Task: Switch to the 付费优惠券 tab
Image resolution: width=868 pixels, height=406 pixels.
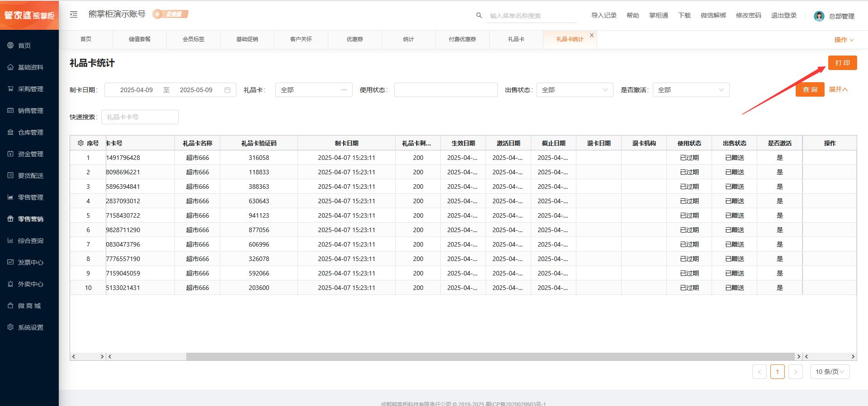Action: tap(462, 39)
